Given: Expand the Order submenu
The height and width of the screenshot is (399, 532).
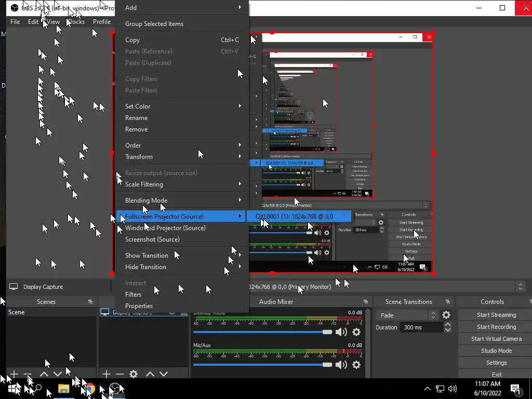Looking at the screenshot, I should (182, 145).
